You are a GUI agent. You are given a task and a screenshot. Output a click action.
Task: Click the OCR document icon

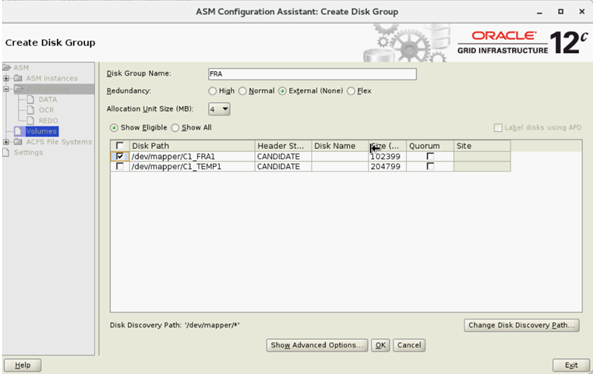(30, 110)
